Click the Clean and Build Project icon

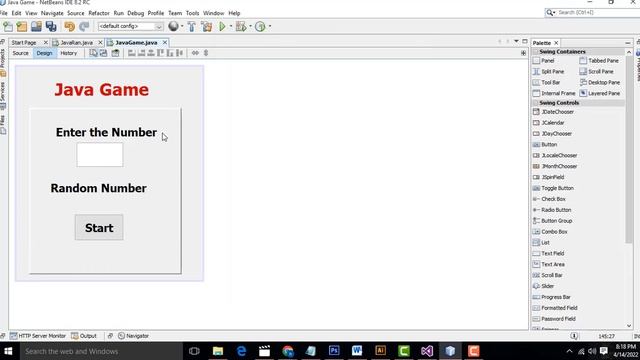coord(207,27)
